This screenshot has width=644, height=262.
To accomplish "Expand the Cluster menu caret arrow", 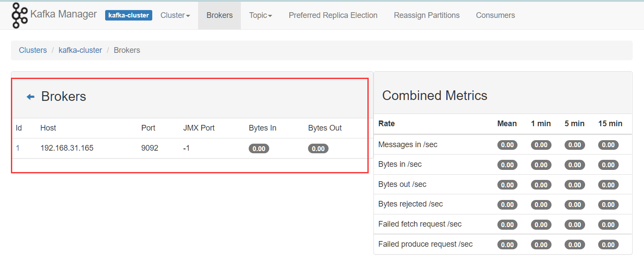I will 188,16.
